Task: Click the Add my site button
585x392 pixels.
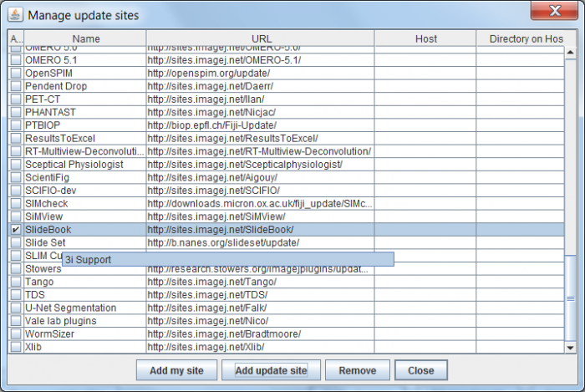Action: click(x=176, y=370)
